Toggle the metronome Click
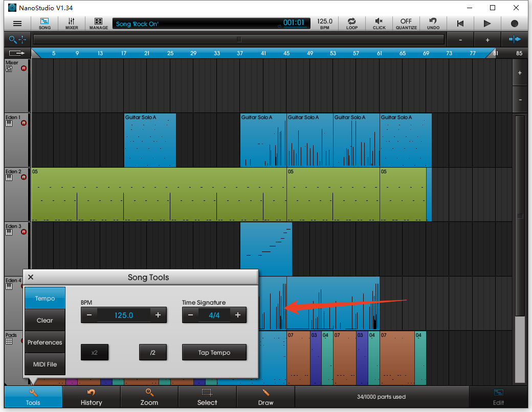Image resolution: width=532 pixels, height=412 pixels. [x=379, y=24]
